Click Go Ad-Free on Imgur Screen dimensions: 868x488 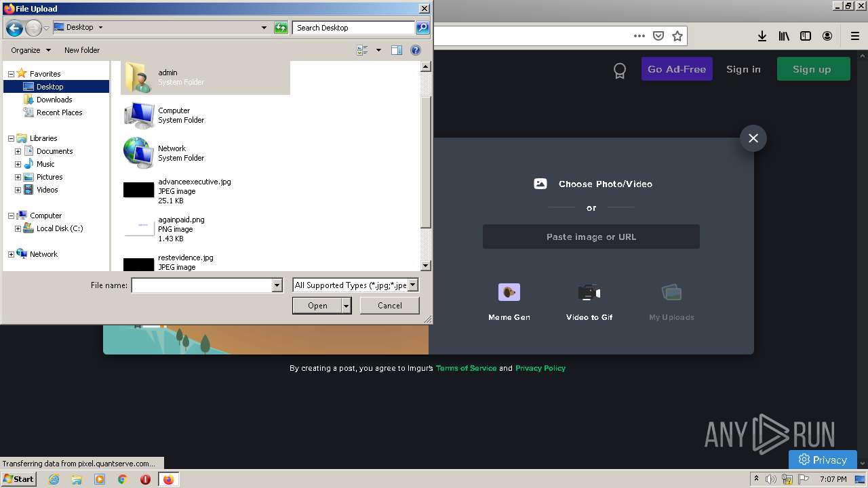(677, 69)
